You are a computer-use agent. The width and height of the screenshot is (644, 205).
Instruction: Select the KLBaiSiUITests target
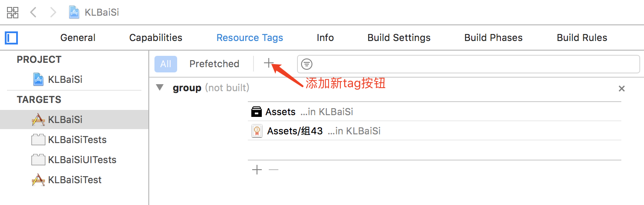(82, 160)
